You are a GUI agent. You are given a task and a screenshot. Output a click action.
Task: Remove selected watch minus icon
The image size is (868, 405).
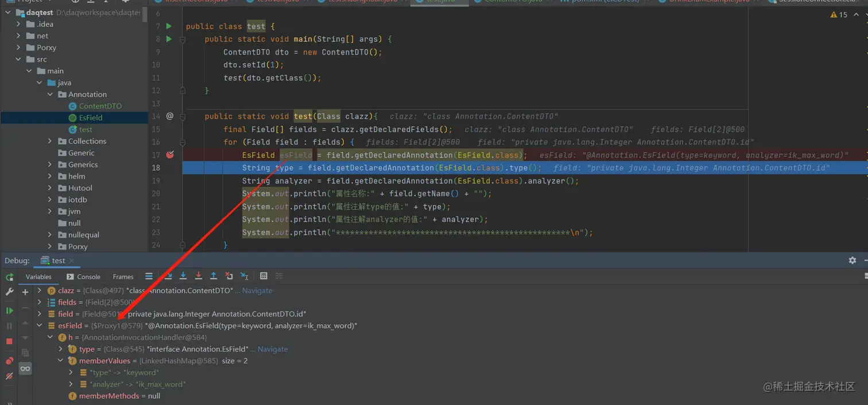[25, 308]
